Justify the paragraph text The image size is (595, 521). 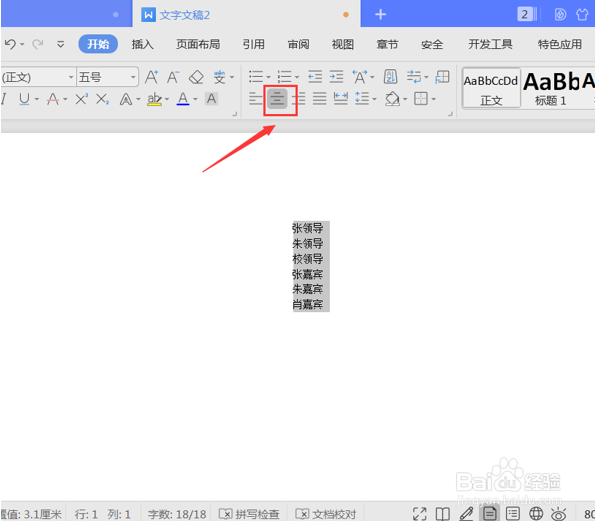pos(320,99)
